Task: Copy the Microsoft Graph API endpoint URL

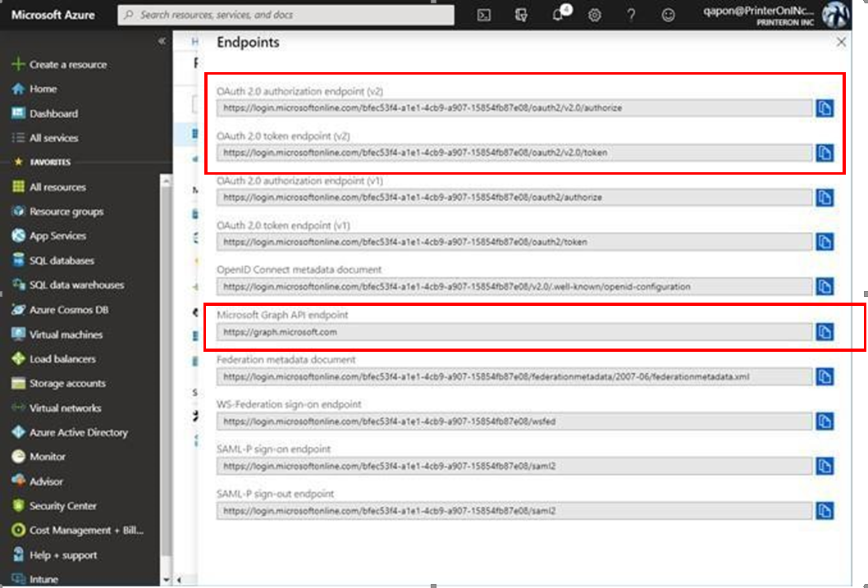Action: pyautogui.click(x=825, y=332)
